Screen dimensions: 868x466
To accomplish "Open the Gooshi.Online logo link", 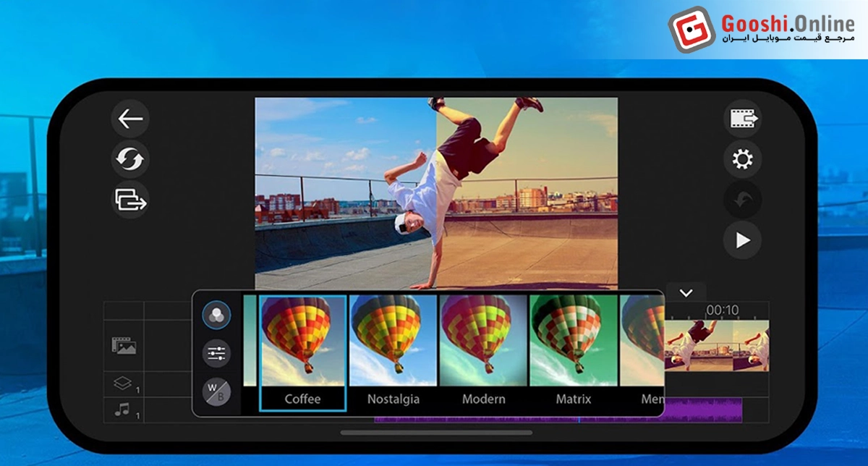I will pos(760,30).
